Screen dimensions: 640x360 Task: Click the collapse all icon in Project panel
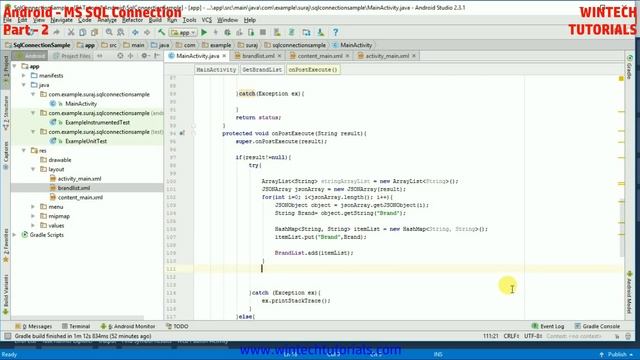coord(131,56)
